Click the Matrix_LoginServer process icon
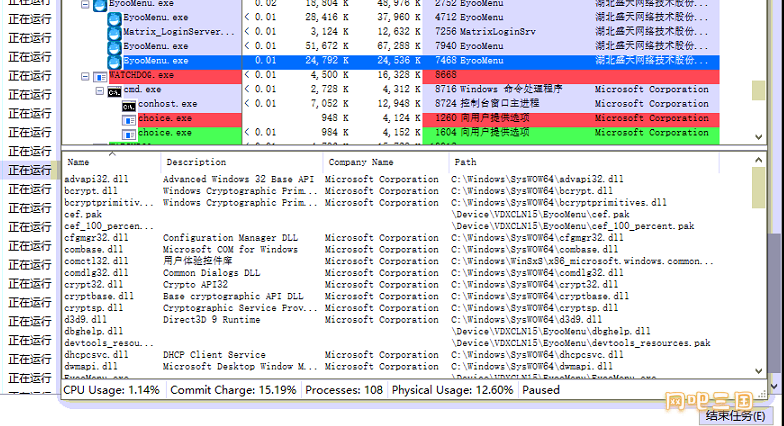 tap(114, 32)
